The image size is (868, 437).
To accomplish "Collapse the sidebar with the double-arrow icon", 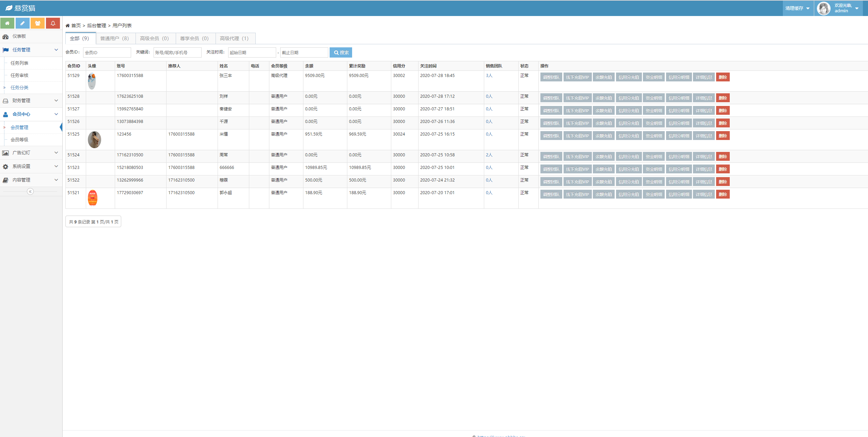I will [x=30, y=191].
